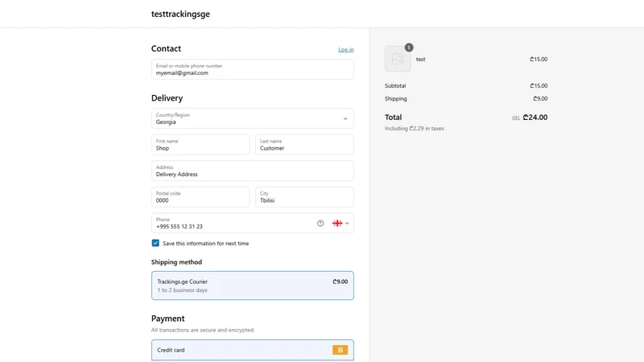Click the Log in link
Screen dimensions: 644x362
(x=346, y=50)
